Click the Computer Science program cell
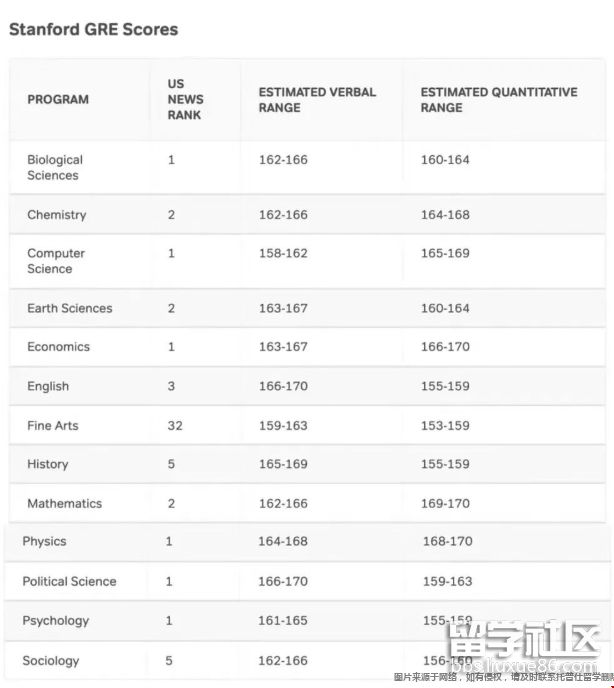Screen dimensions: 614x688 pos(56,261)
